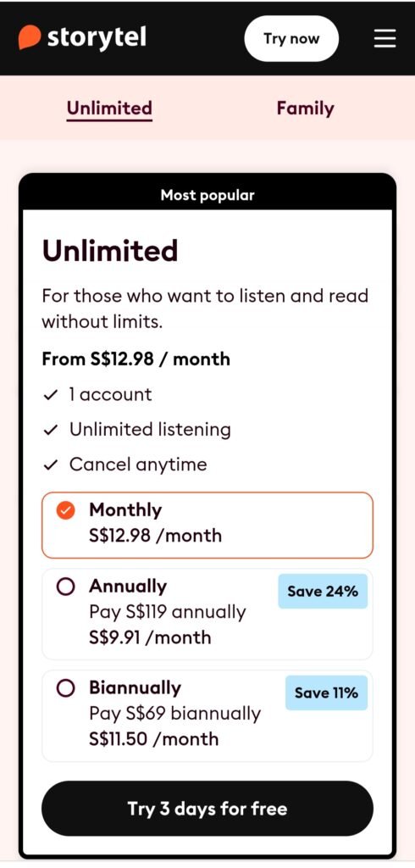
Task: Open the hamburger menu icon
Action: click(x=385, y=38)
